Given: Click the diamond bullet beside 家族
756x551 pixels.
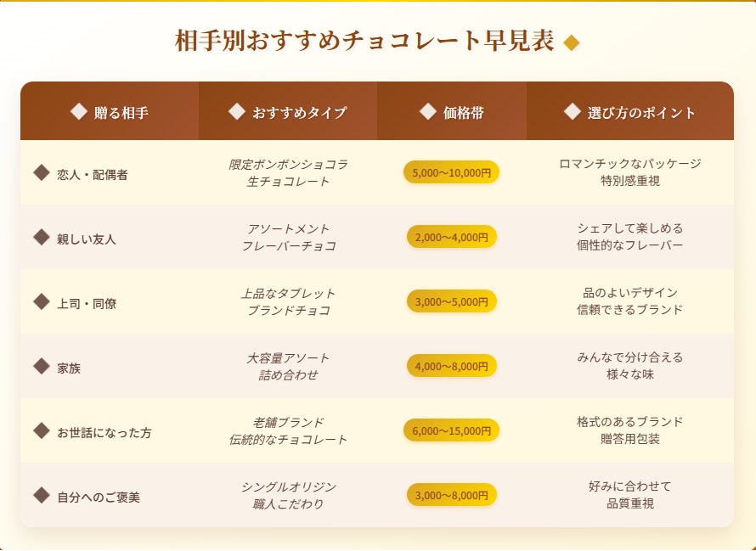Looking at the screenshot, I should pyautogui.click(x=41, y=366).
